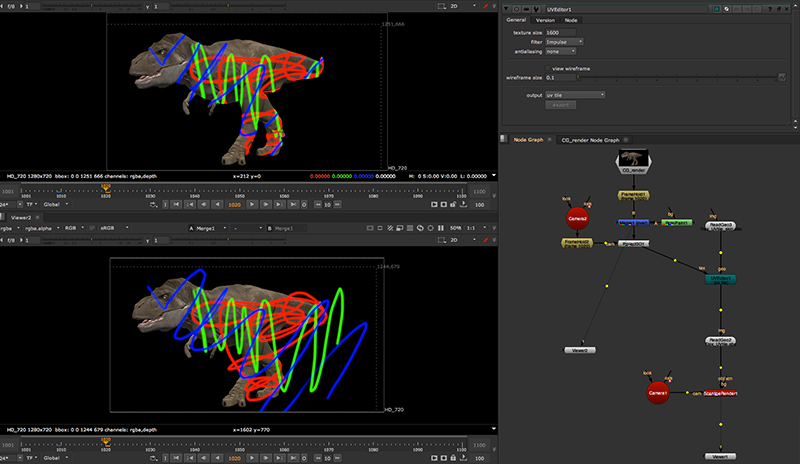Switch to the Version tab

click(x=544, y=20)
